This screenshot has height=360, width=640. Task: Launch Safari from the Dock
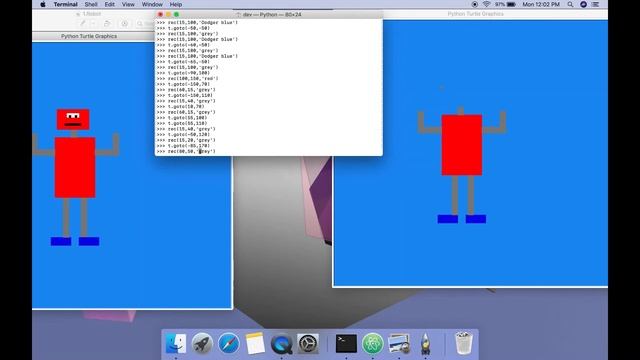229,343
